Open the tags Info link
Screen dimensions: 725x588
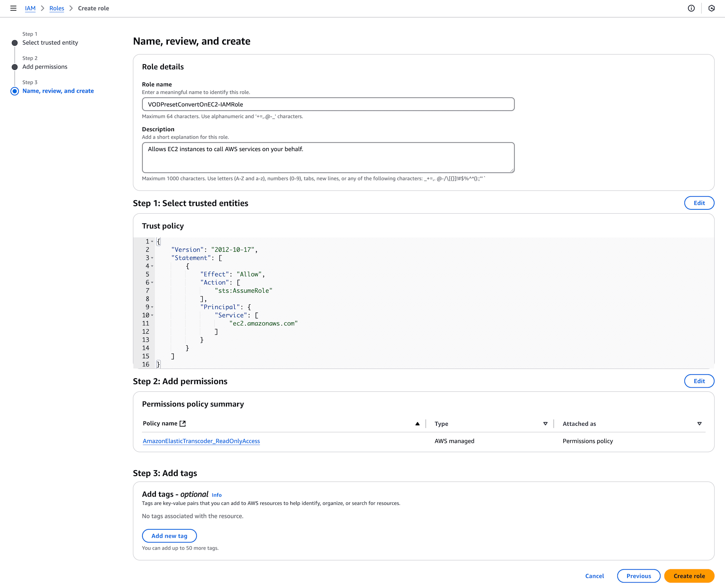(216, 495)
